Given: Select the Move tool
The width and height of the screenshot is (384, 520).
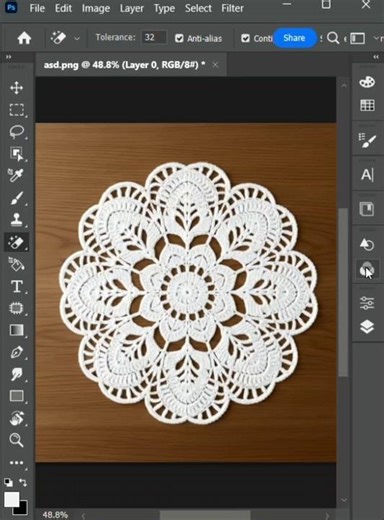Looking at the screenshot, I should tap(16, 88).
